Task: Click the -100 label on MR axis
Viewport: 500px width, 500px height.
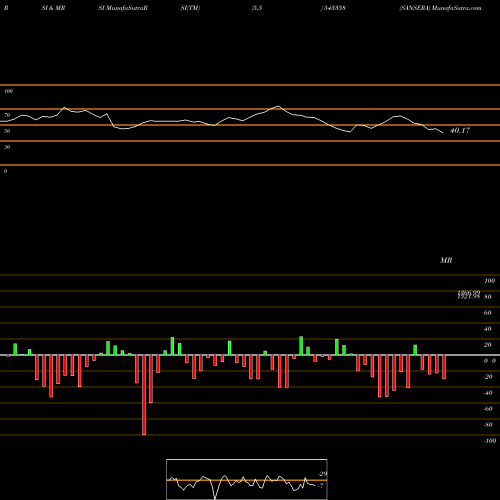Action: coord(490,441)
